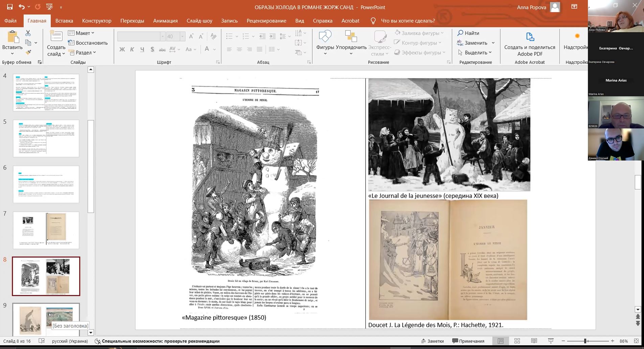Increase the list indent level
This screenshot has width=644, height=349.
pos(273,36)
